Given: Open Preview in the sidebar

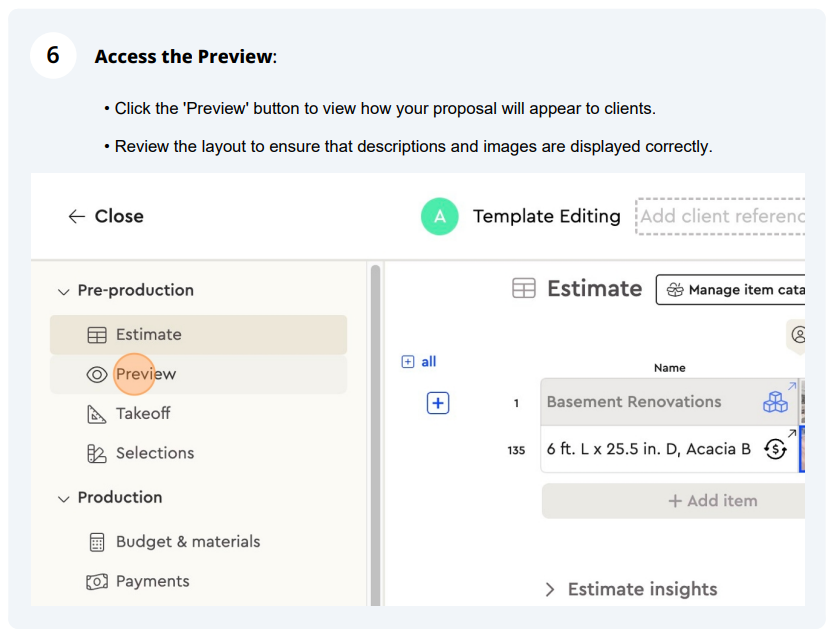Looking at the screenshot, I should pyautogui.click(x=198, y=374).
